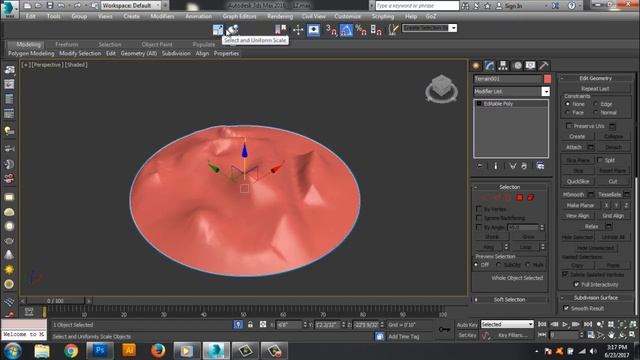Expand the Editable Poly stack entry
Viewport: 640px width, 360px height.
tap(479, 104)
